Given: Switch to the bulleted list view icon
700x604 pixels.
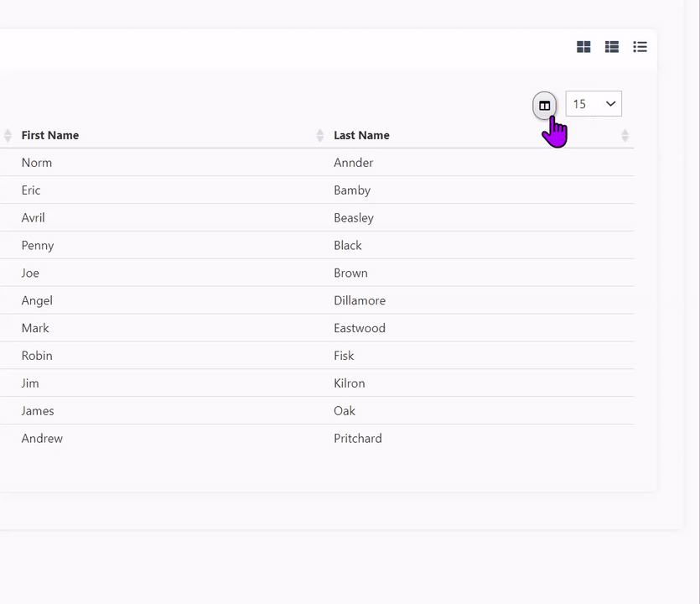Looking at the screenshot, I should pyautogui.click(x=640, y=46).
